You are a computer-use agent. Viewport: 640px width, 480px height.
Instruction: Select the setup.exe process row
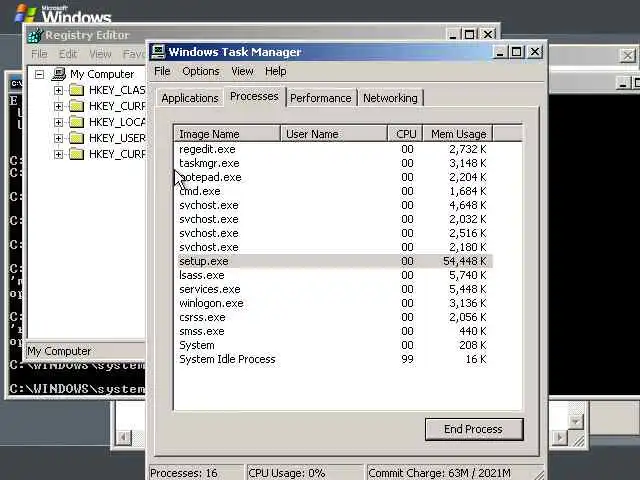point(333,261)
